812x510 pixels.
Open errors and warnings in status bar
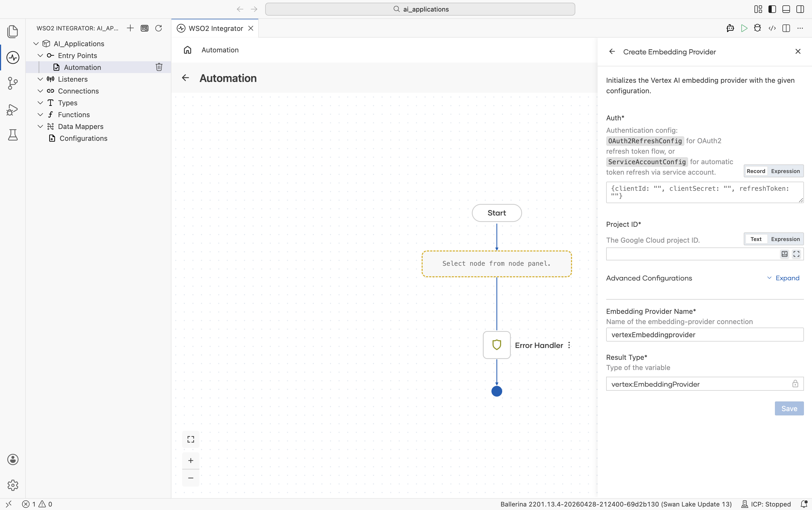(x=37, y=504)
